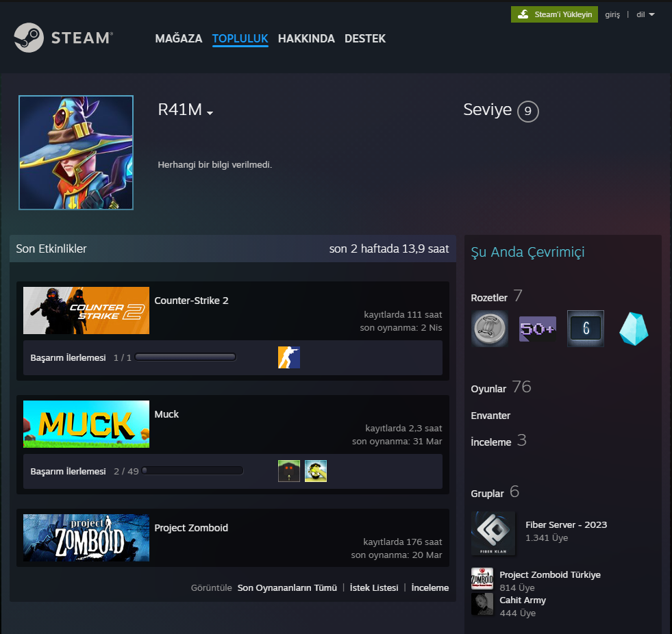672x634 pixels.
Task: Open the R41M wizard profile avatar
Action: pos(76,153)
